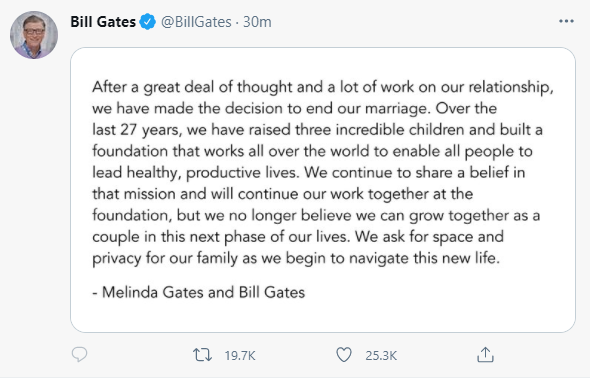The height and width of the screenshot is (381, 590).
Task: Click the line starting 'lead healthy, productive lives'
Action: coord(309,173)
